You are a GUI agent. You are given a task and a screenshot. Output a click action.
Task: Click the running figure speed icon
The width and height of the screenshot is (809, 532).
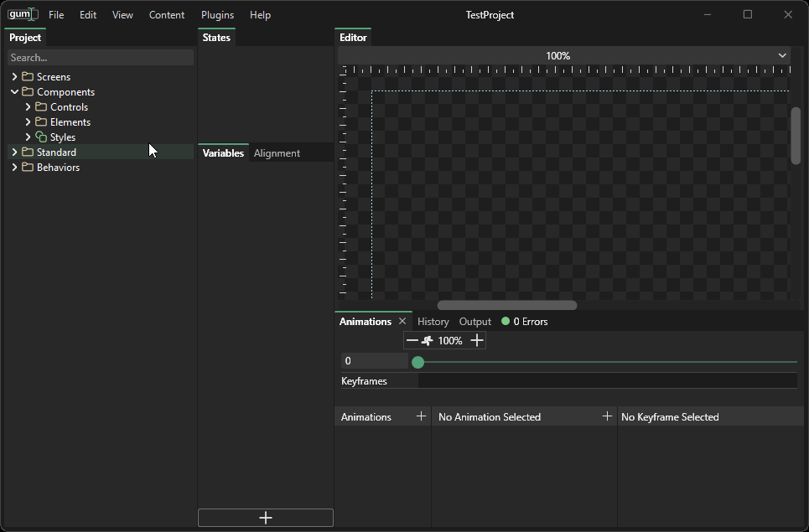(428, 340)
